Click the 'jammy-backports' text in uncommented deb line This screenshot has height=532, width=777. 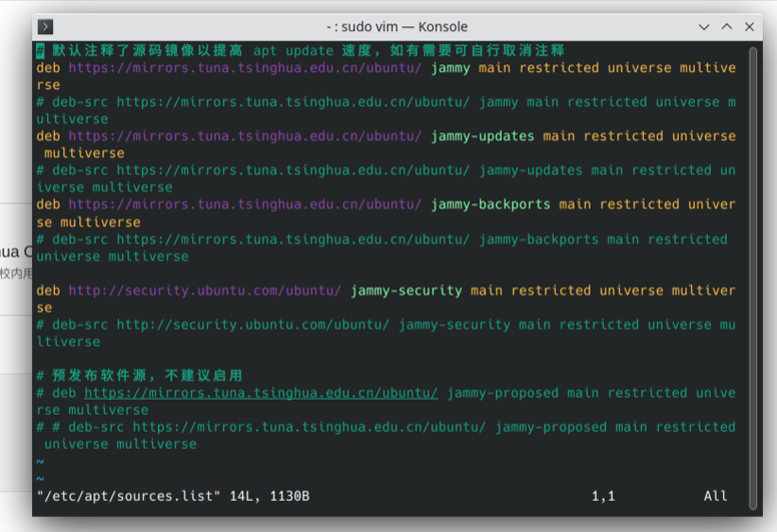(491, 204)
